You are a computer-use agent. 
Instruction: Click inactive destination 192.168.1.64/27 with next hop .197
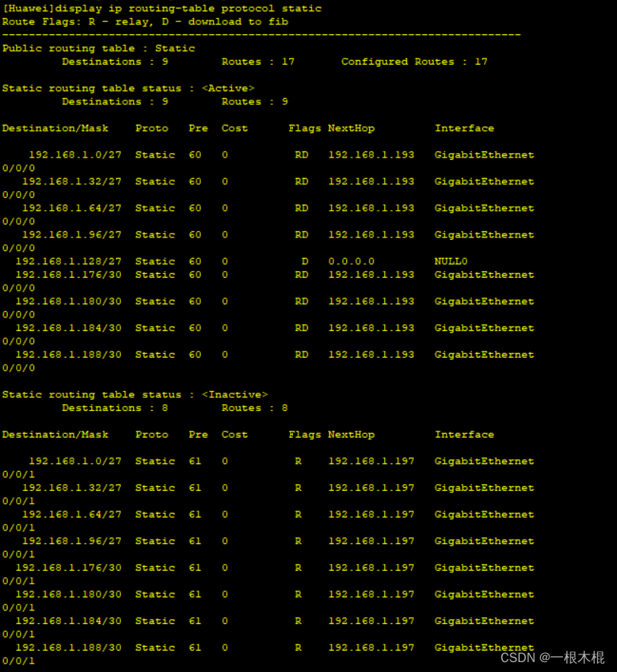72,514
